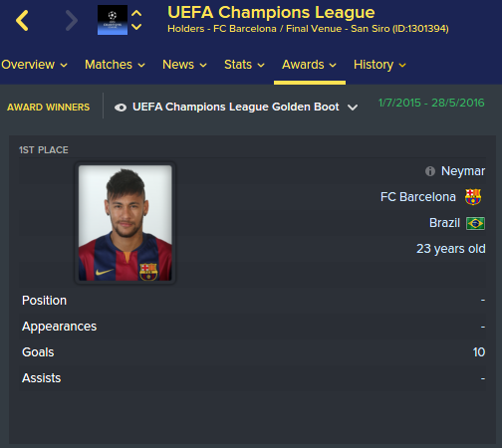Click the down chevron beside competition logo
The height and width of the screenshot is (448, 502).
pyautogui.click(x=136, y=27)
